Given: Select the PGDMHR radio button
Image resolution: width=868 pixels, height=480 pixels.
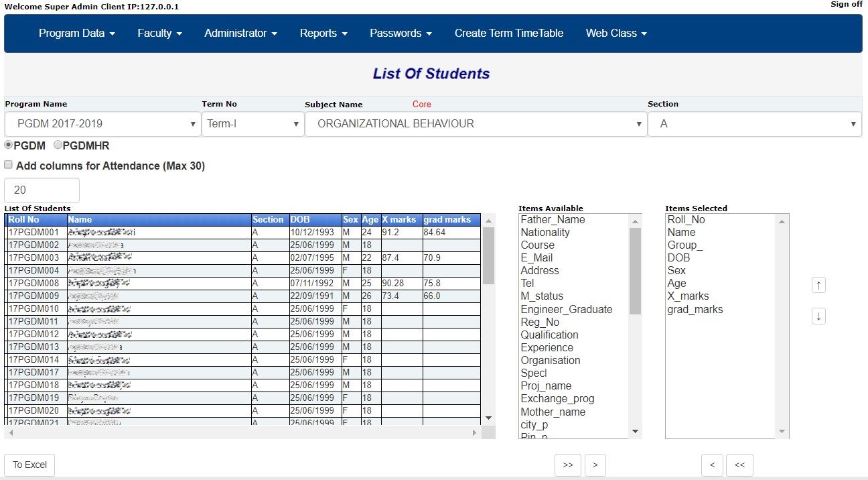Looking at the screenshot, I should 58,144.
